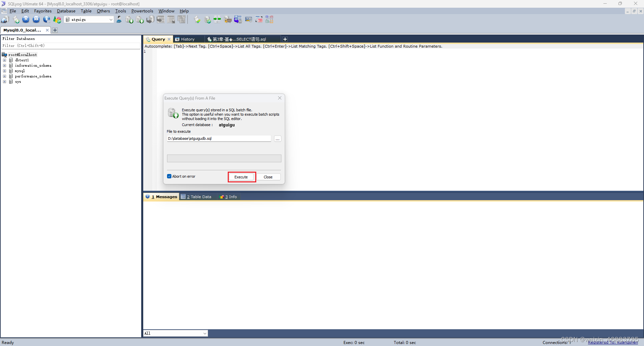Click the root@localhost server icon
Viewport: 644px width, 346px height.
[4, 55]
